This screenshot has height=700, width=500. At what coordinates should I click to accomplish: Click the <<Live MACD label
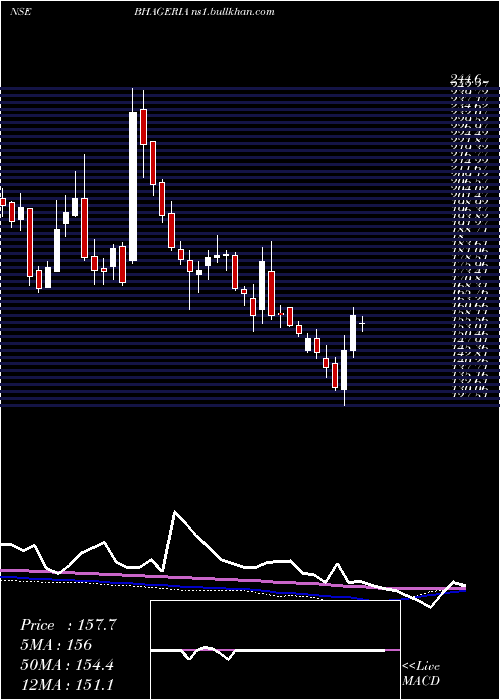421,674
